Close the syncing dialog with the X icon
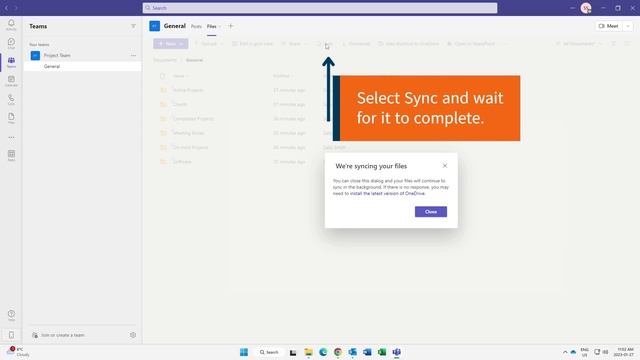The image size is (640, 360). coord(444,165)
